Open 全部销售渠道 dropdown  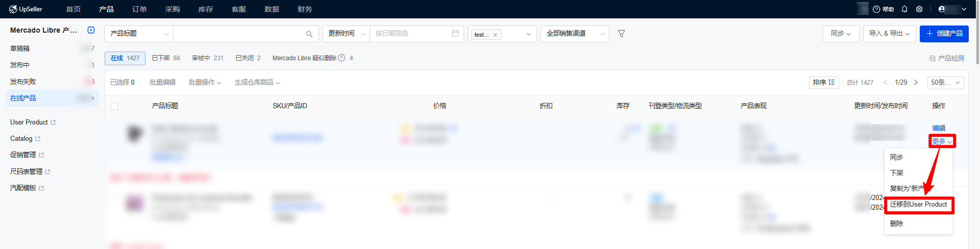click(575, 34)
